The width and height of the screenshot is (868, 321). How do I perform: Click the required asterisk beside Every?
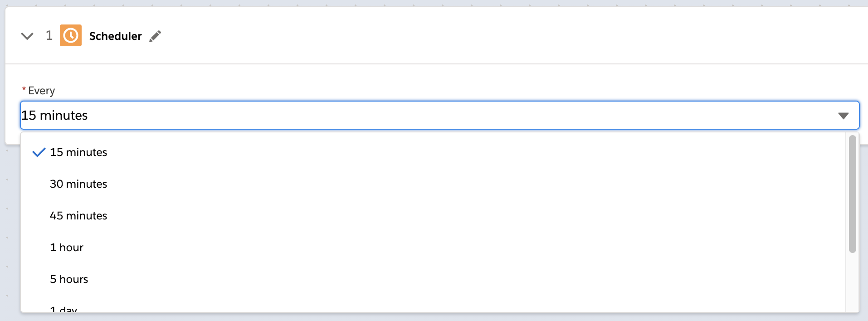(x=24, y=89)
